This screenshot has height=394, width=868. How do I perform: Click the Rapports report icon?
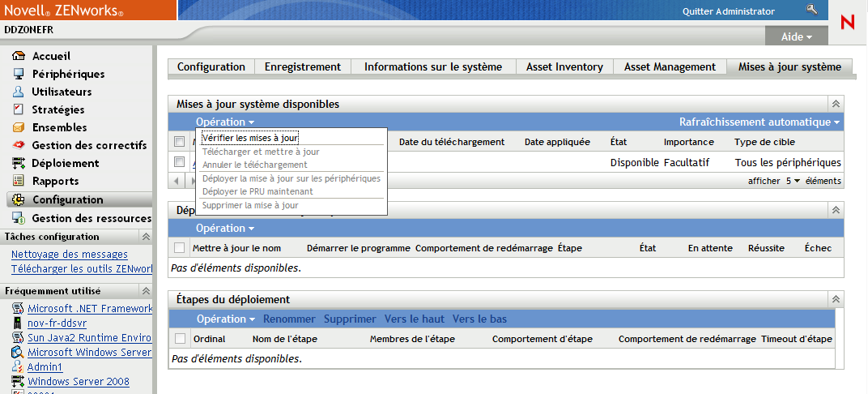coord(19,181)
